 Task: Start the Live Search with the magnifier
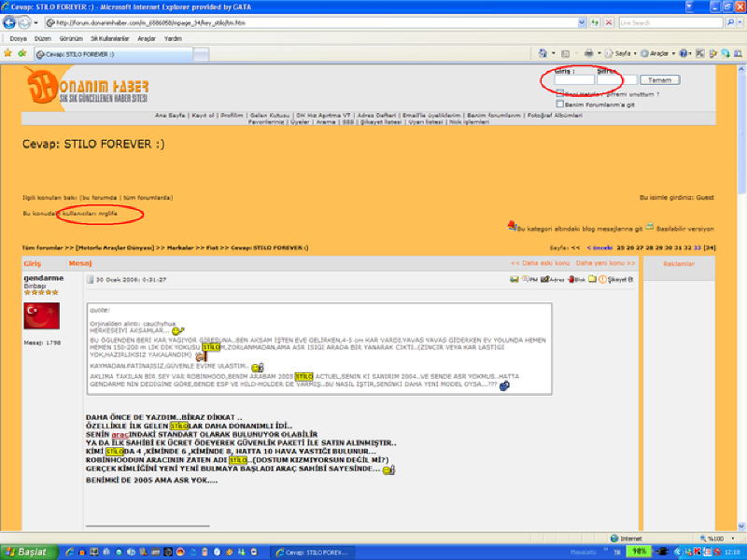coord(730,22)
